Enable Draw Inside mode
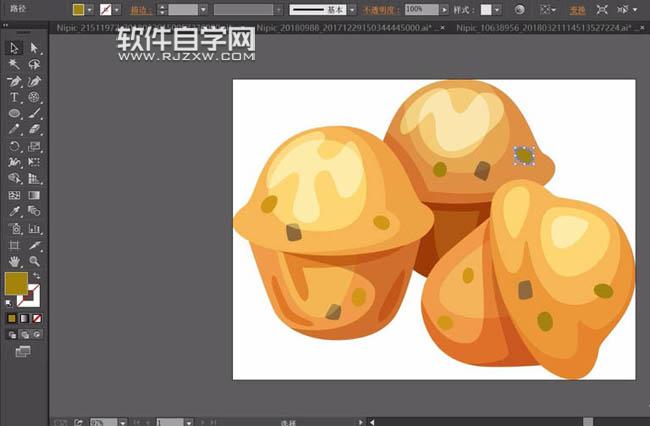Viewport: 650px width, 426px height. tap(37, 334)
